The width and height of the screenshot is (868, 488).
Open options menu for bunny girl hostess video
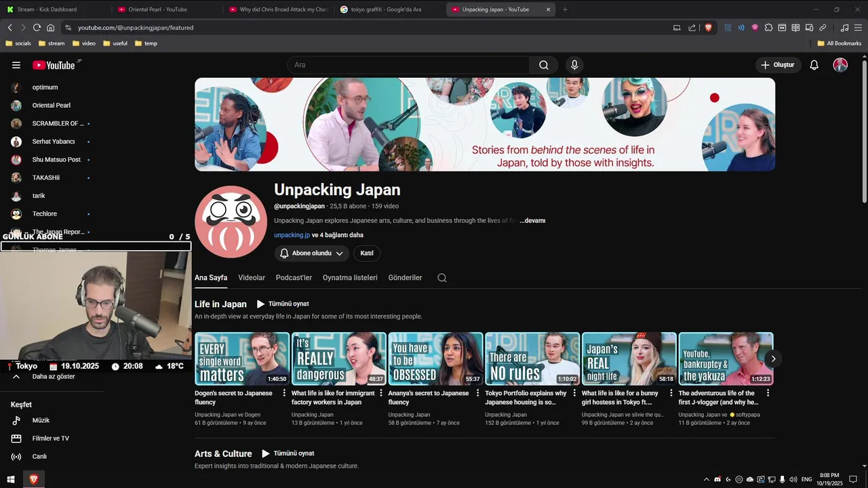tap(671, 393)
